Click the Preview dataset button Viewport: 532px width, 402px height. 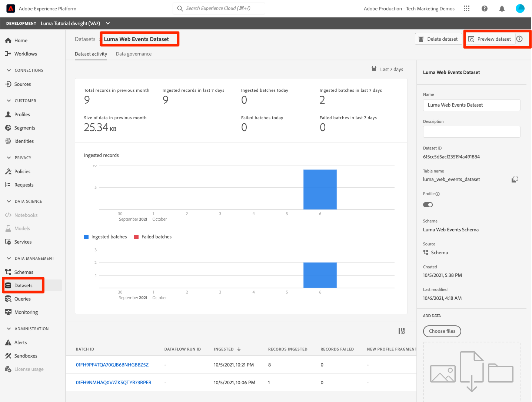(x=490, y=39)
